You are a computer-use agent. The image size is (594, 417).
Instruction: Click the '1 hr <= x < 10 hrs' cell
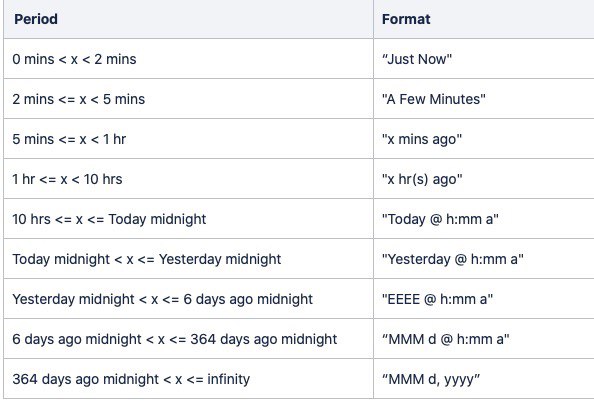tap(188, 179)
